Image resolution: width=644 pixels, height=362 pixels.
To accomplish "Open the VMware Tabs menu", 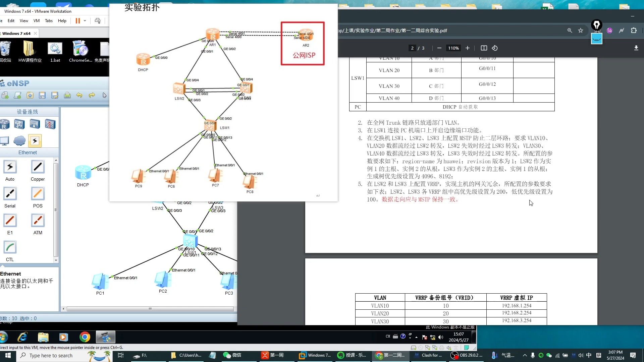I will (49, 21).
